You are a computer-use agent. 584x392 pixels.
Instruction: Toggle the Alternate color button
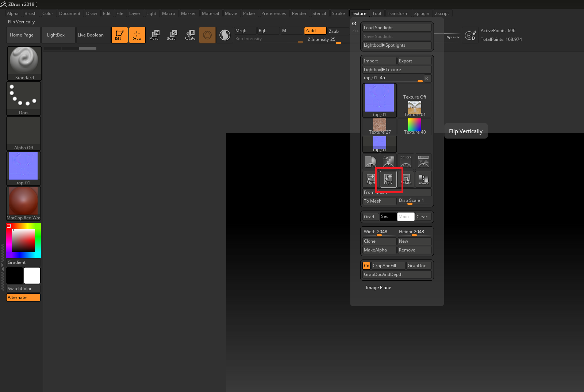[x=23, y=297]
